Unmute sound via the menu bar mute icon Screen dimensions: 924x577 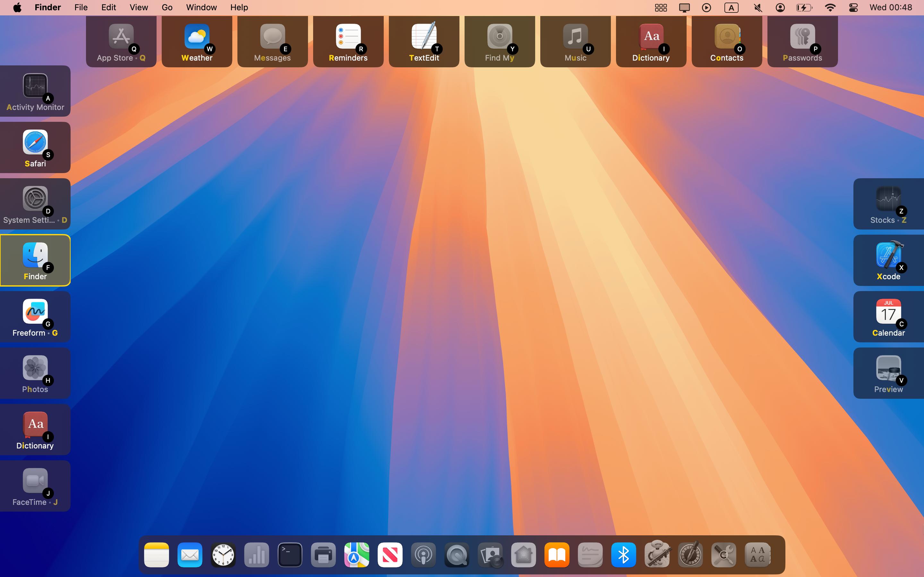[757, 7]
